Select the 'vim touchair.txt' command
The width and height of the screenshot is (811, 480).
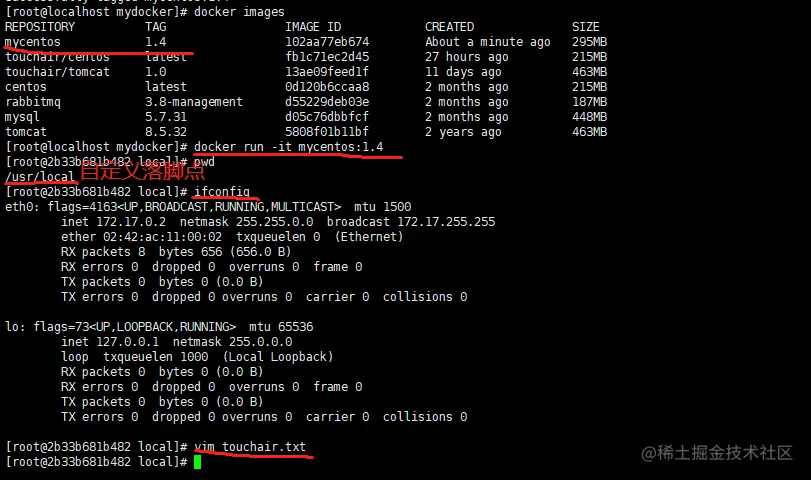coord(250,447)
